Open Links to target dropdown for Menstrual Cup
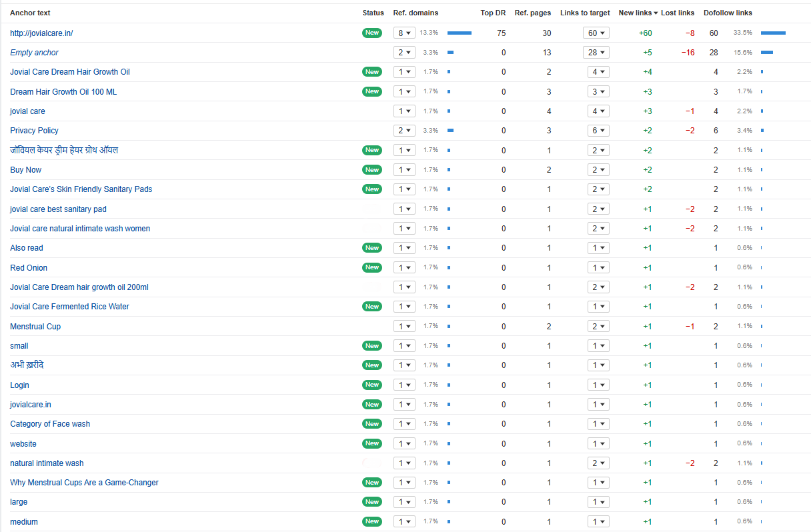 [598, 326]
